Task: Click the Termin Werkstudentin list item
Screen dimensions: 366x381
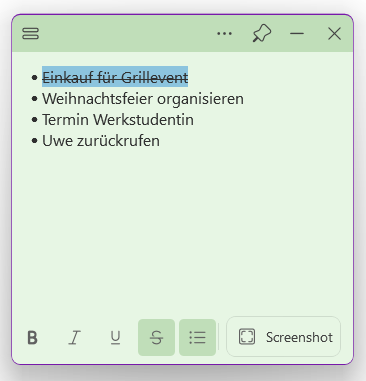Action: (x=118, y=120)
